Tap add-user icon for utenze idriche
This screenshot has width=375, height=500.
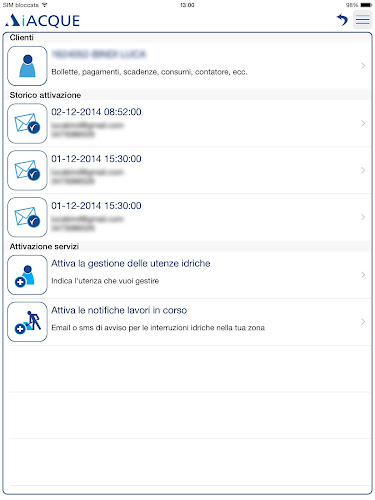tap(27, 275)
